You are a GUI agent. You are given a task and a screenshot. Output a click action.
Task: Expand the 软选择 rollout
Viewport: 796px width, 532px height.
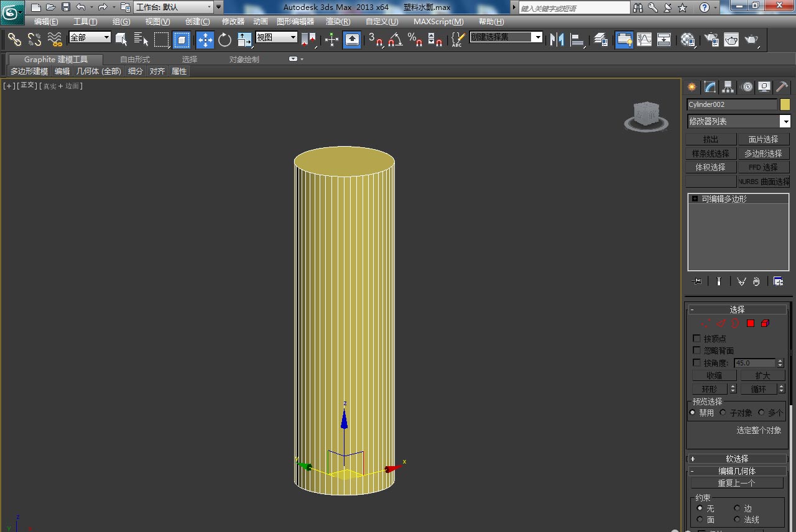pyautogui.click(x=737, y=459)
